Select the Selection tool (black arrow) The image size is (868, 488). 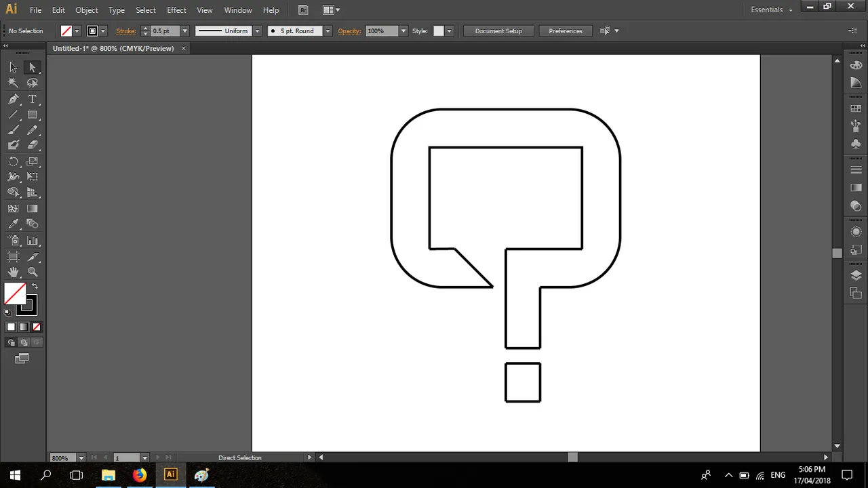click(13, 67)
